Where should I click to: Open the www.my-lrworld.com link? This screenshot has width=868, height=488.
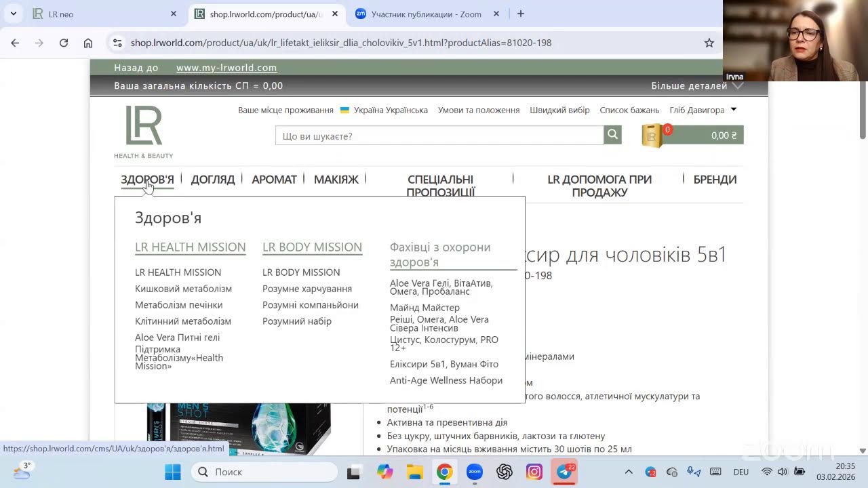point(226,68)
